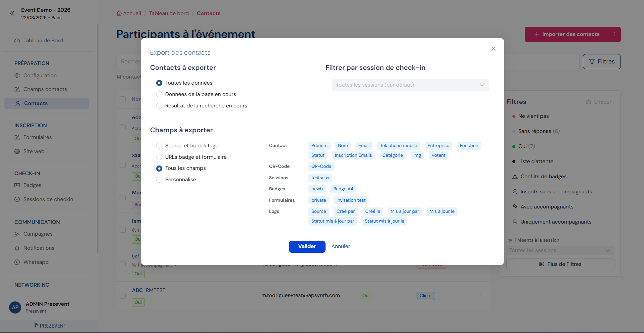Tick the select-all header checkbox in table
The height and width of the screenshot is (333, 644).
pos(123,99)
